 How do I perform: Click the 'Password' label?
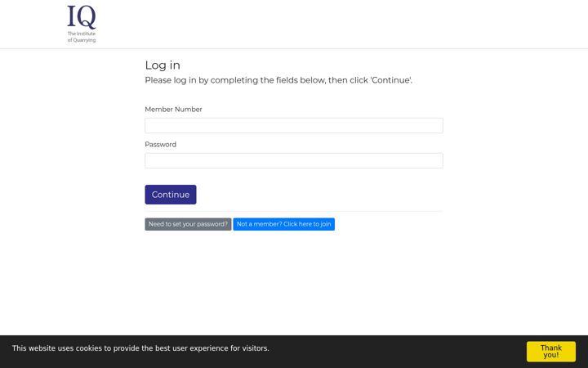pyautogui.click(x=161, y=145)
